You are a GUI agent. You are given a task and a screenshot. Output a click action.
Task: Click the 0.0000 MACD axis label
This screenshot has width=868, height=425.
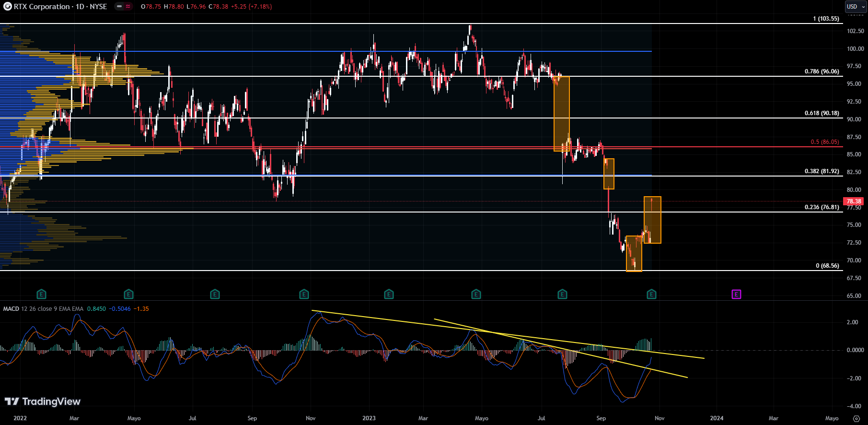pos(855,350)
